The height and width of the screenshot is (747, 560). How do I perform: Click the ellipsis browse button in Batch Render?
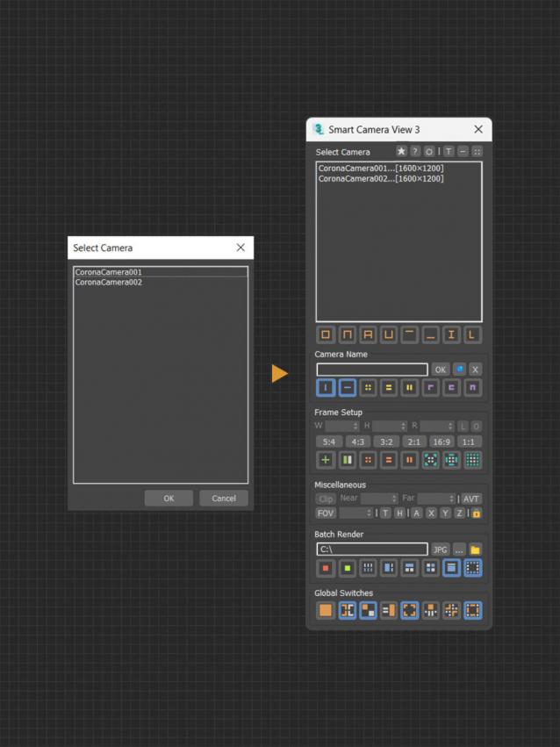[x=458, y=549]
